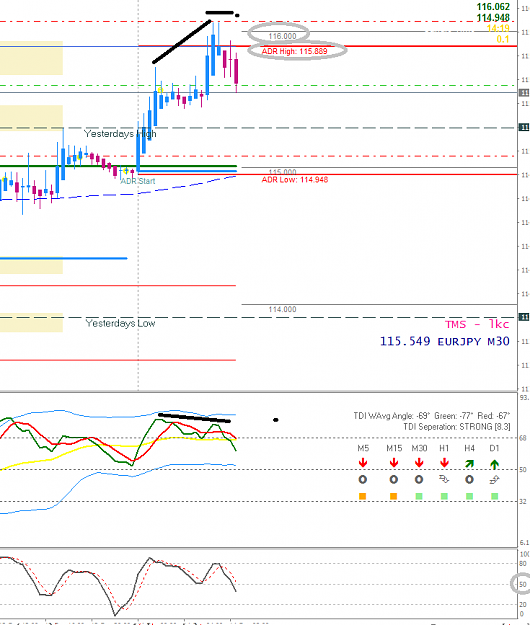Click the 'TDI WAvg Angle' readout line
This screenshot has height=625, width=530.
pyautogui.click(x=432, y=416)
